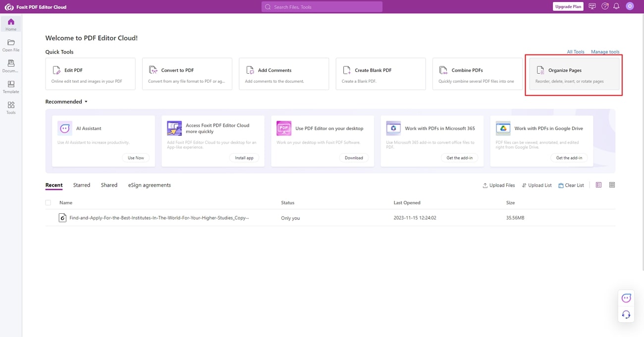Click the 35.56MB size cell
This screenshot has width=644, height=337.
click(x=515, y=218)
